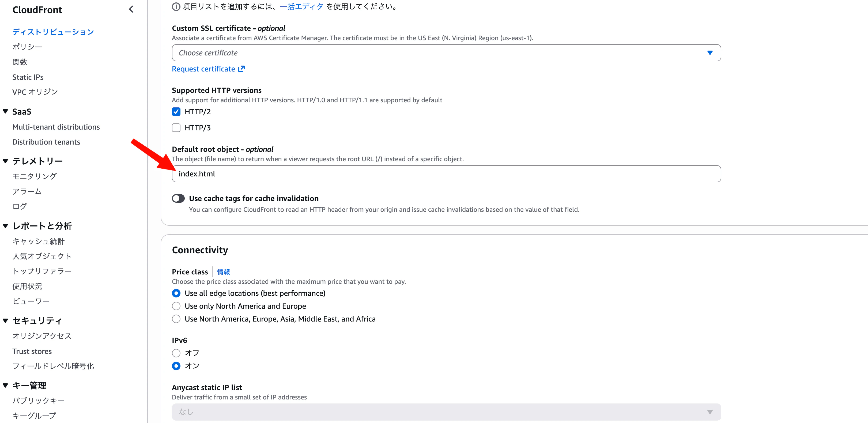868x423 pixels.
Task: Open トップリファラー report
Action: coord(42,271)
